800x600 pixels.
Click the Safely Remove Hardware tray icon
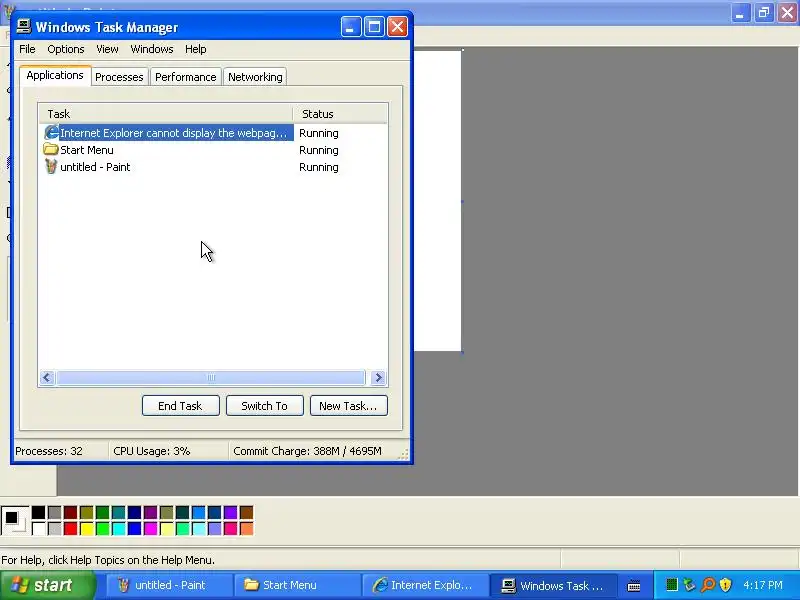[689, 585]
